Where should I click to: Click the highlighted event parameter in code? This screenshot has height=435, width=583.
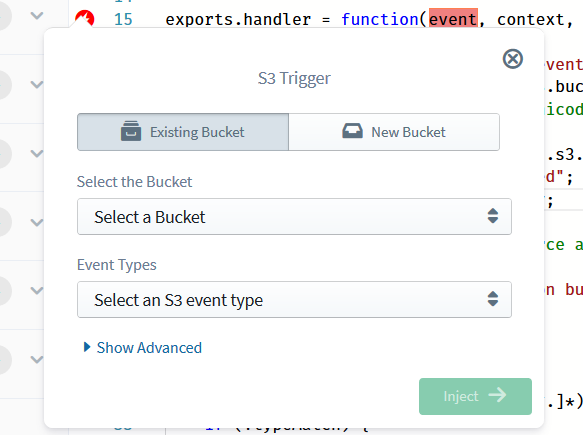coord(453,19)
